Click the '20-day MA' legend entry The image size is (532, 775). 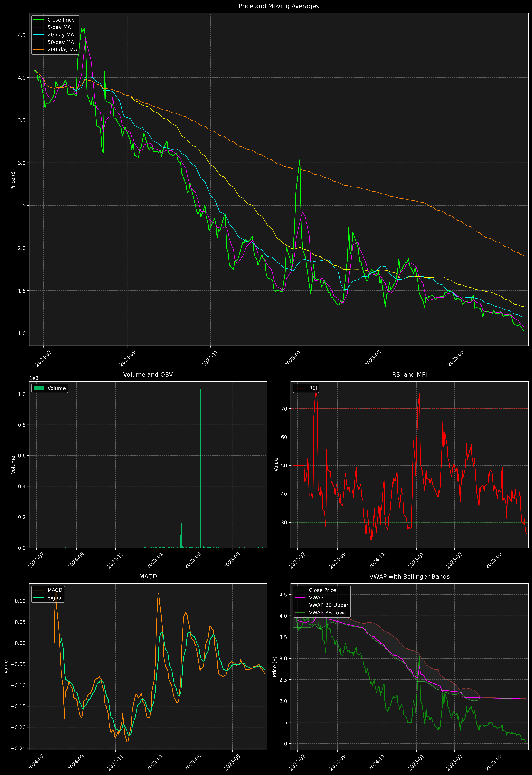61,35
